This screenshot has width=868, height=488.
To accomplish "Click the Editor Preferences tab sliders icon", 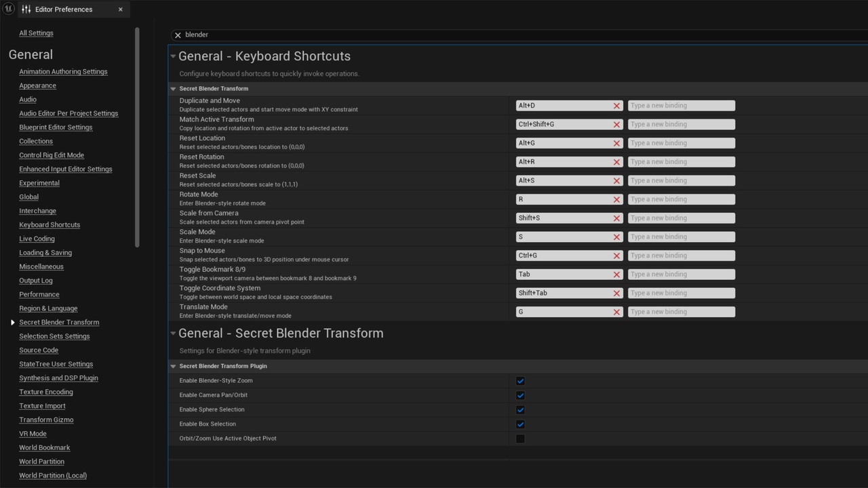I will point(26,9).
